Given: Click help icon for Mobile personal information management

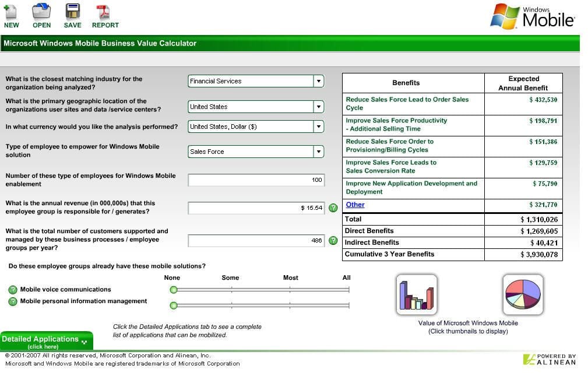Looking at the screenshot, I should [x=13, y=301].
